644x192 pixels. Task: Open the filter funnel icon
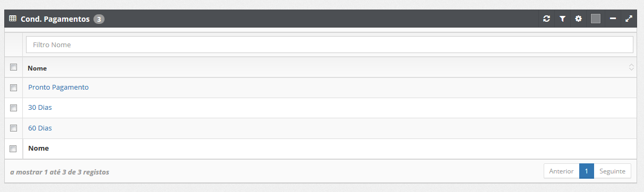(x=562, y=19)
